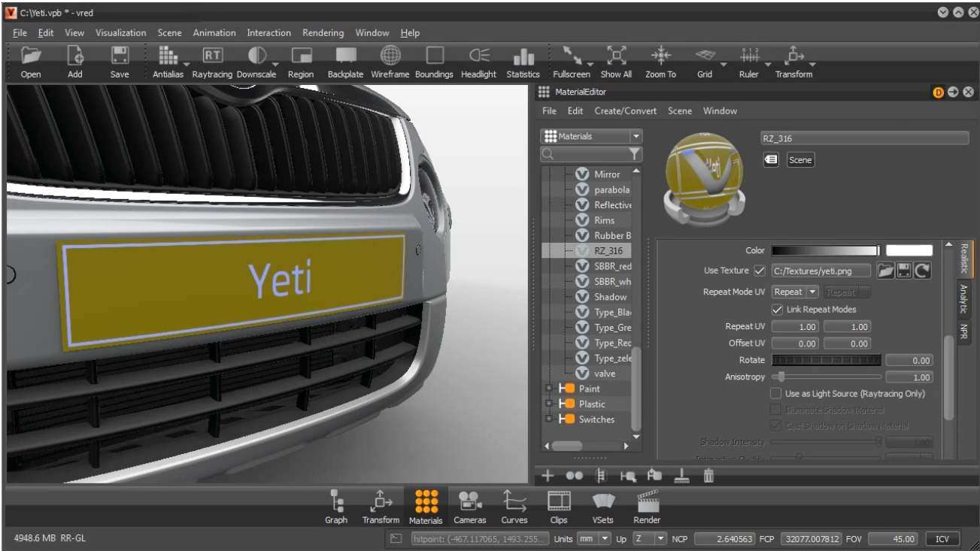This screenshot has height=551, width=980.
Task: Click the Add file toolbar icon
Action: [75, 56]
